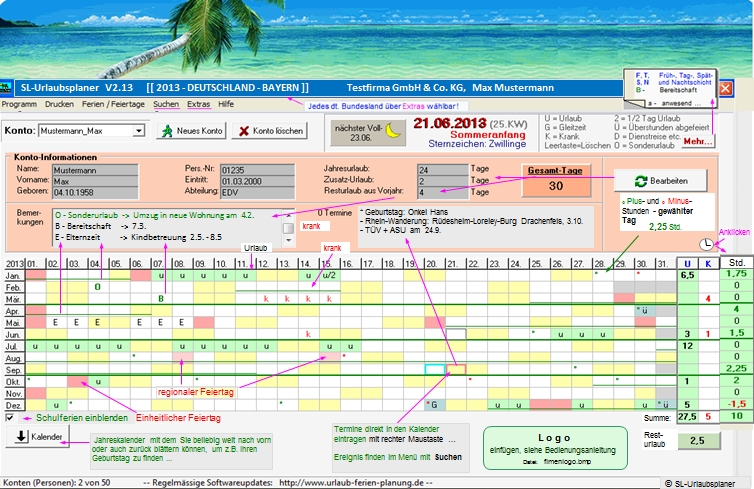Click the Jahresurlaub field with 24

pos(442,170)
